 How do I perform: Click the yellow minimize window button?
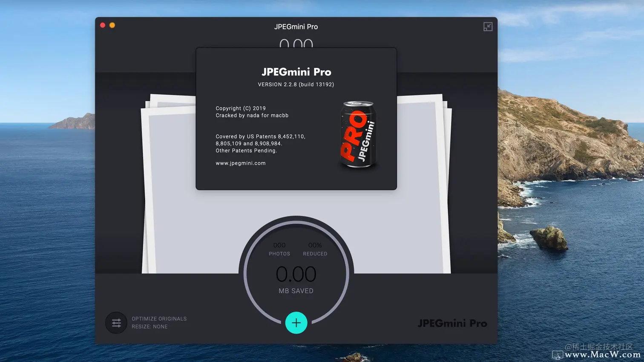click(112, 26)
